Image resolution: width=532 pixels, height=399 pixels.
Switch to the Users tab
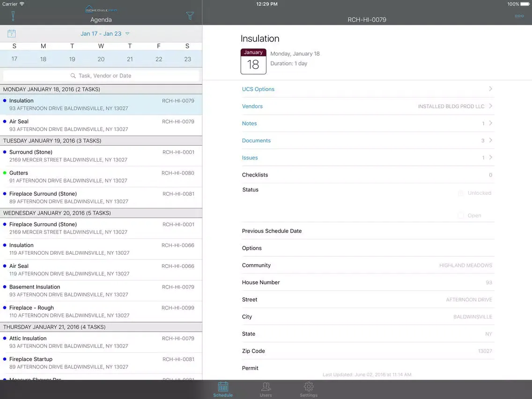coord(266,390)
